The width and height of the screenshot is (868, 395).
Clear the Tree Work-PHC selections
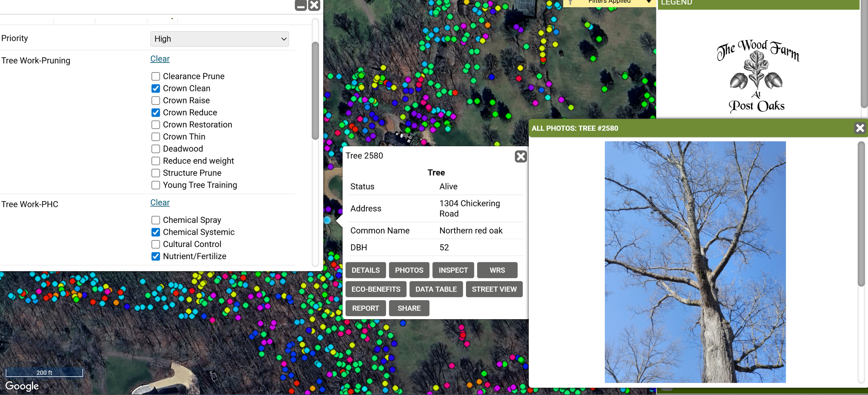[160, 203]
